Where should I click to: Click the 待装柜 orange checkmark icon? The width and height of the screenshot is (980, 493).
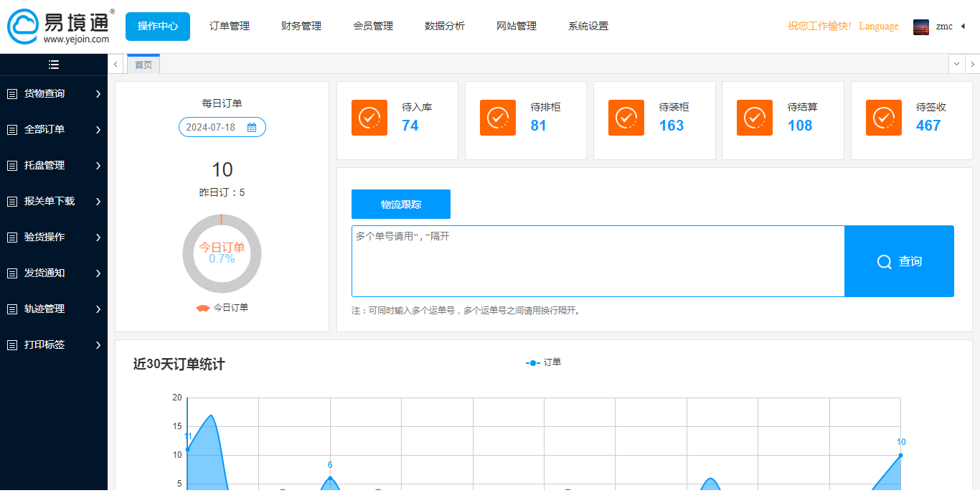pos(626,118)
